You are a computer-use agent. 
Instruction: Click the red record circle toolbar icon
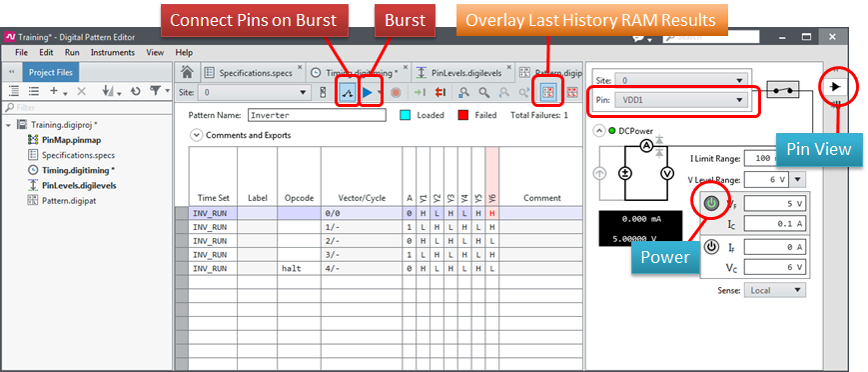(x=396, y=93)
